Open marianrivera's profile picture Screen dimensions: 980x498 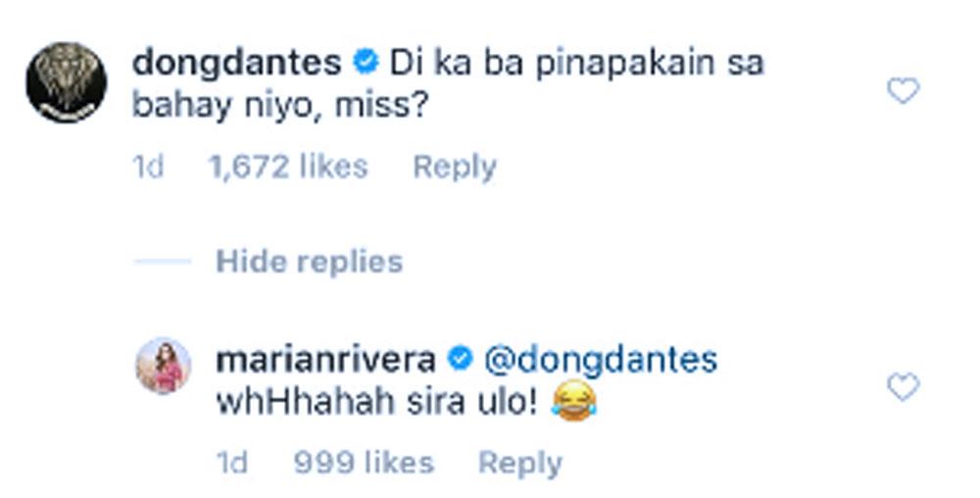coord(163,367)
